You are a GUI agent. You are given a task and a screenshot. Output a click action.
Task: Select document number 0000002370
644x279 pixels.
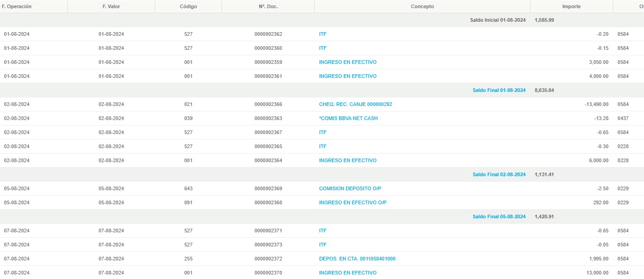(x=268, y=273)
